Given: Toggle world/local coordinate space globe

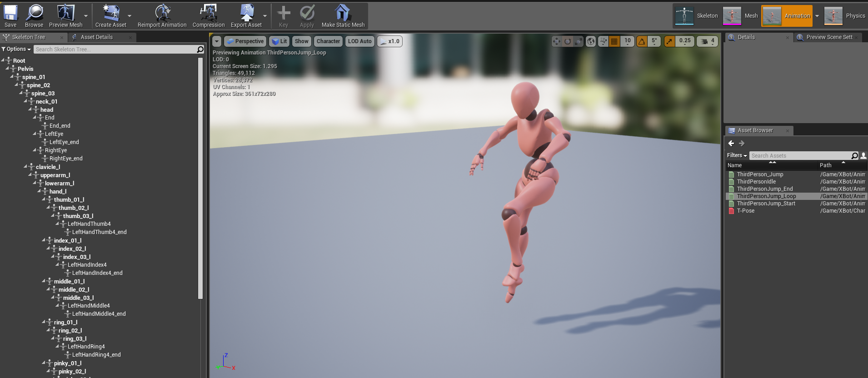Looking at the screenshot, I should 590,41.
